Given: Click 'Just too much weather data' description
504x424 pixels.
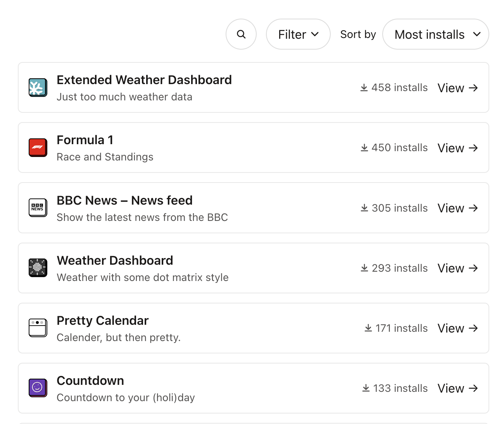Looking at the screenshot, I should coord(124,97).
